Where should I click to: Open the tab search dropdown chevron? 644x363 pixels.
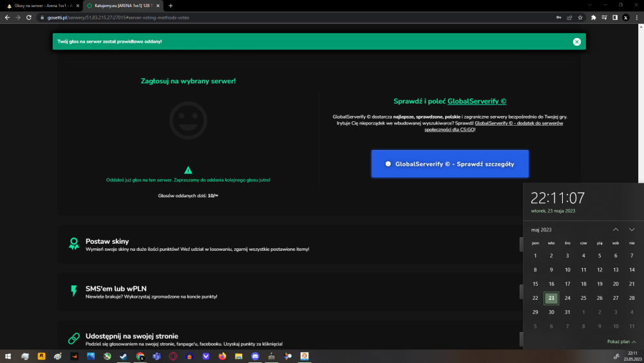pyautogui.click(x=590, y=5)
